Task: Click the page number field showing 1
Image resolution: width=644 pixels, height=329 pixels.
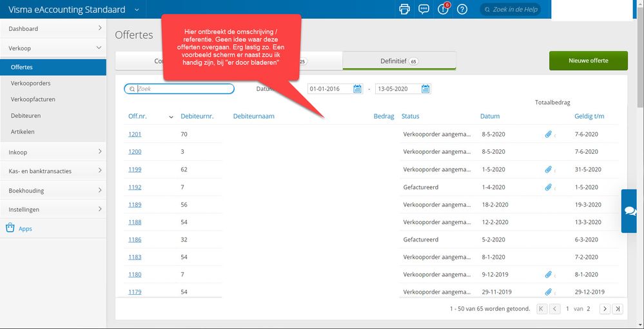Action: (x=567, y=309)
